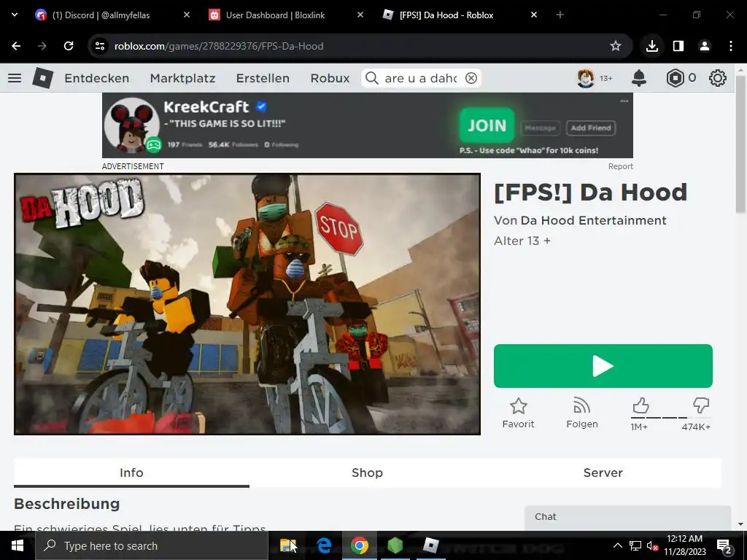Viewport: 747px width, 560px height.
Task: Open the Shop tab
Action: pyautogui.click(x=367, y=472)
